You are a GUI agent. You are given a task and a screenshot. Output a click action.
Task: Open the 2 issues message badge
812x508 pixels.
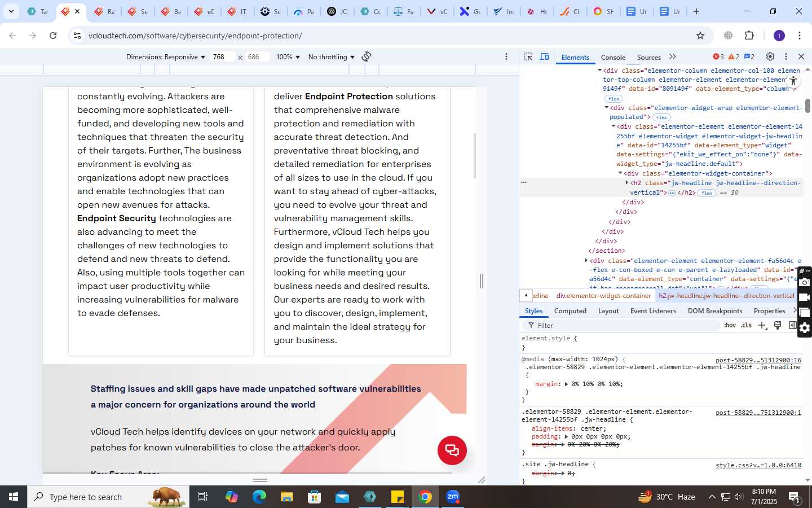point(749,56)
